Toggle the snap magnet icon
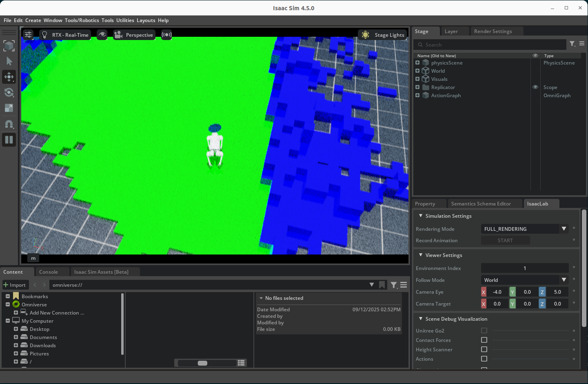This screenshot has width=588, height=384. tap(9, 124)
